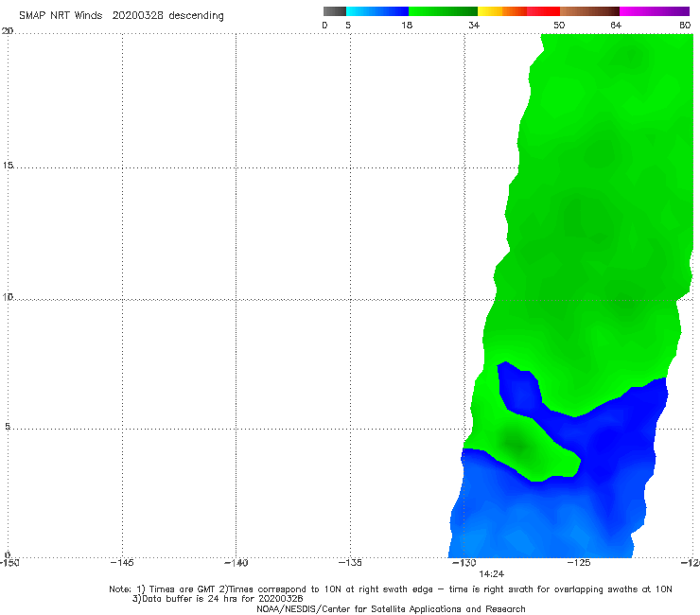Viewport: 700px width, 615px height.
Task: Pick the yellow-red 34-50 colorbar segment
Action: click(x=518, y=11)
